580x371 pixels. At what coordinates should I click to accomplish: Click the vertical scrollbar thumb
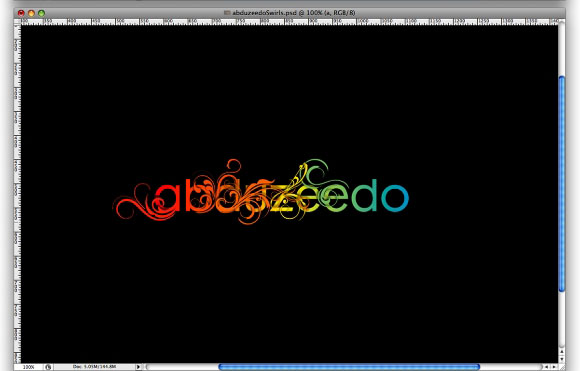tap(562, 184)
